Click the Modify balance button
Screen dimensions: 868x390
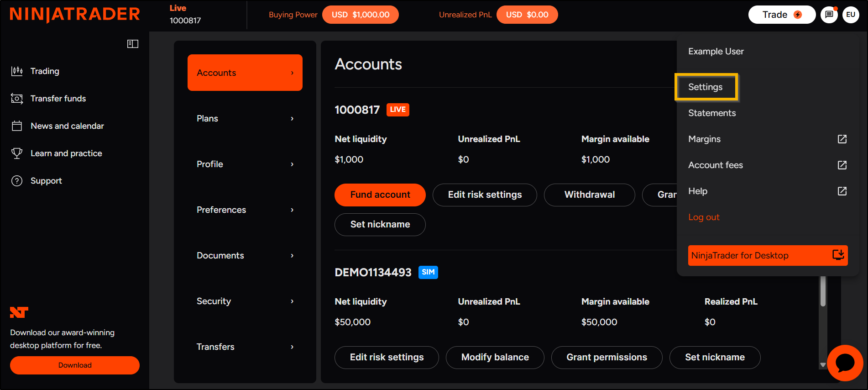click(x=495, y=358)
